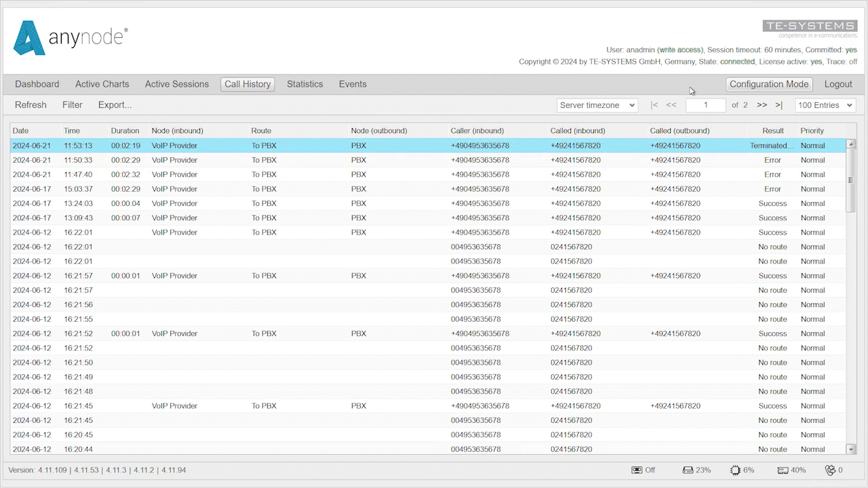The width and height of the screenshot is (868, 488).
Task: Sort by Node (outbound) column header
Action: point(398,131)
